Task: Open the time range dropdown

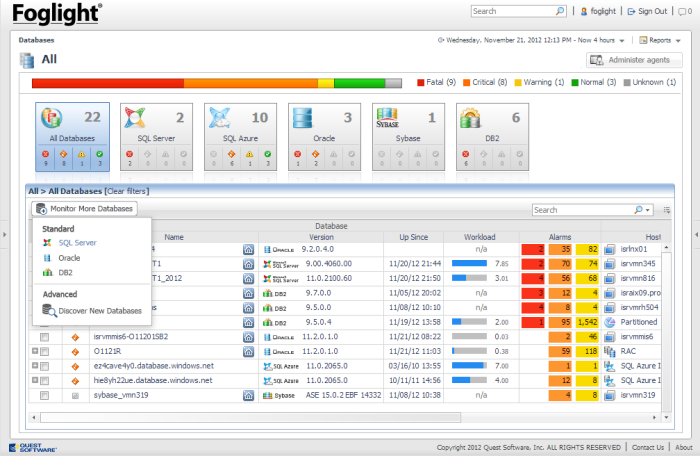Action: coord(621,41)
